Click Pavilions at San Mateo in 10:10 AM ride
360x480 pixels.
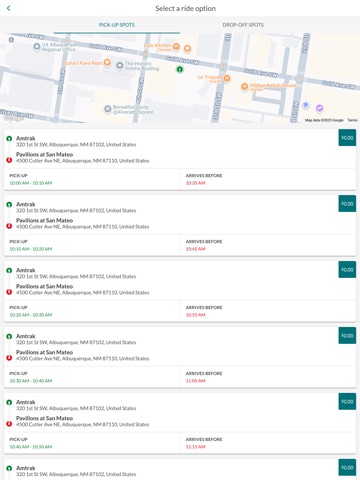tap(44, 221)
